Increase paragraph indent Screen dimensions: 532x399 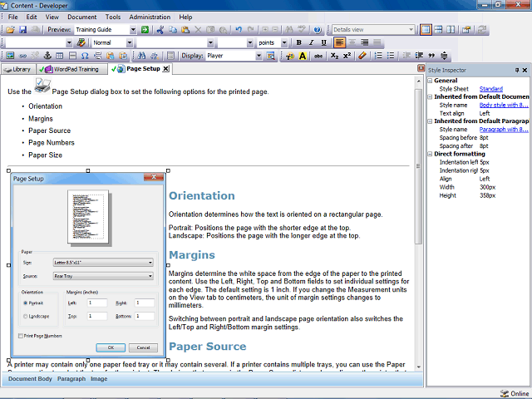tap(419, 56)
